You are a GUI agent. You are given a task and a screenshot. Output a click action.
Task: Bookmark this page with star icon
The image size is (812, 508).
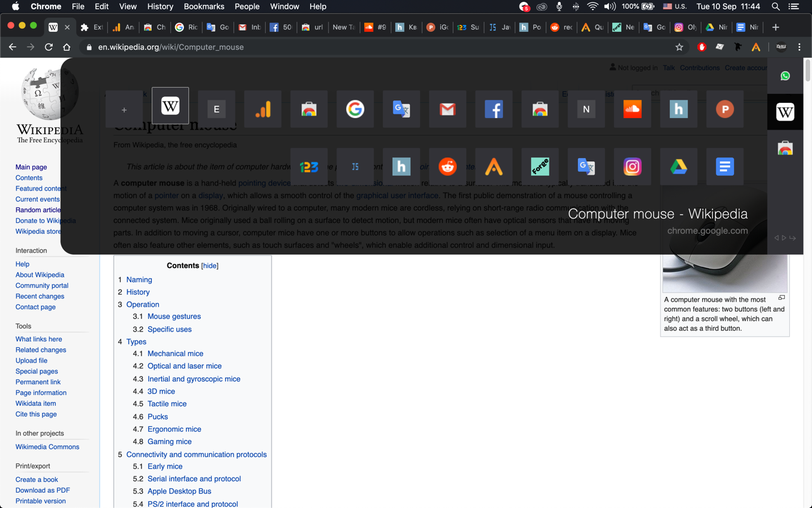coord(679,47)
